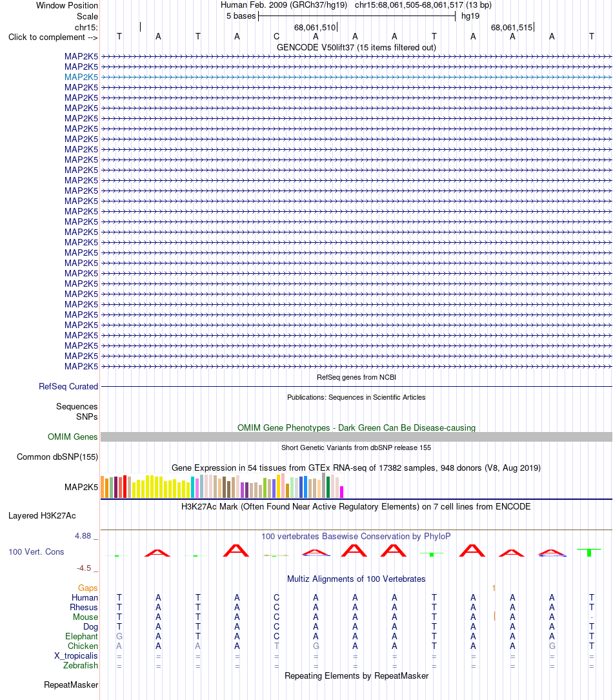The height and width of the screenshot is (700, 613).
Task: Click the "Click to complement -->" label
Action: 53,37
